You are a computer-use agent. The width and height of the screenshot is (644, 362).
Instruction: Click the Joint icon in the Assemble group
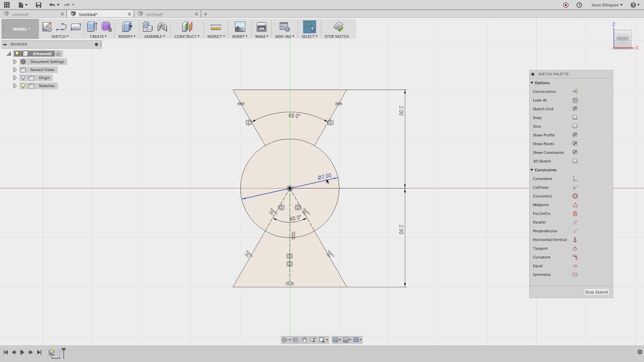tap(162, 27)
